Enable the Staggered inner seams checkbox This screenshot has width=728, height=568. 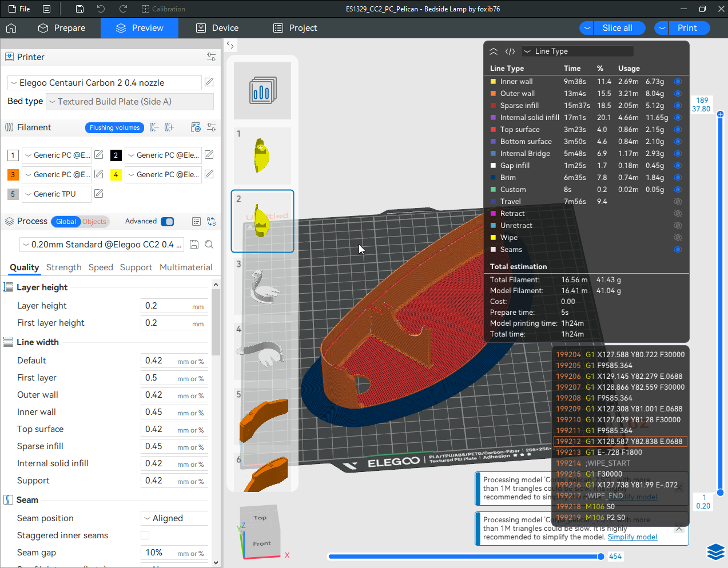(145, 535)
